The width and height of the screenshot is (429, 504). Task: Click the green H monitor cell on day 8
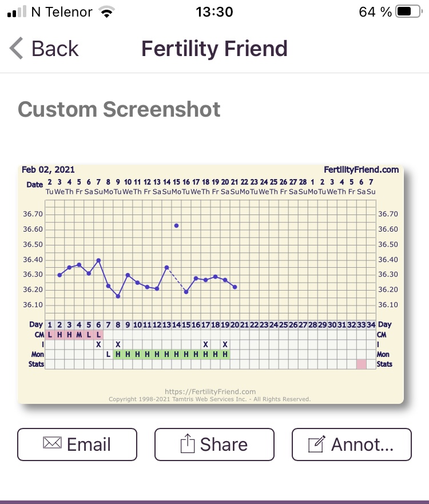coord(118,354)
